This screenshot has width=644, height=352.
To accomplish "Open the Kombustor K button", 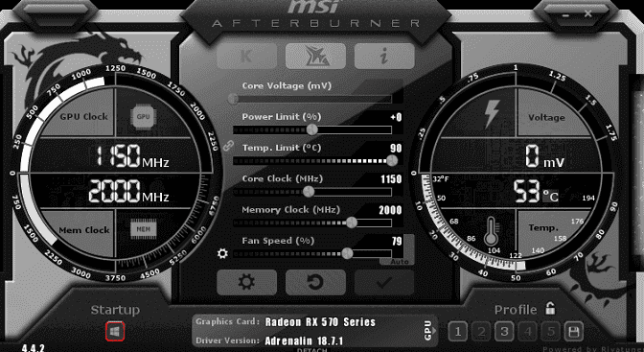I will pyautogui.click(x=246, y=56).
